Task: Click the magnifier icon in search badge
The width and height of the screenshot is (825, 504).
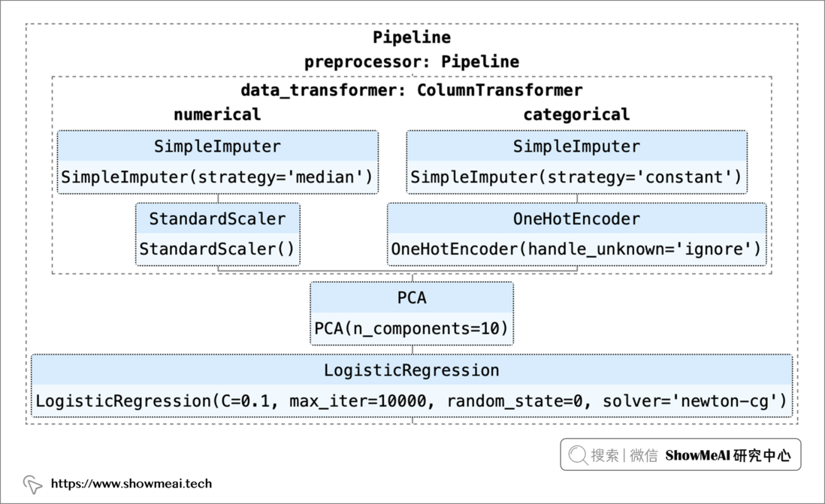Action: [578, 455]
